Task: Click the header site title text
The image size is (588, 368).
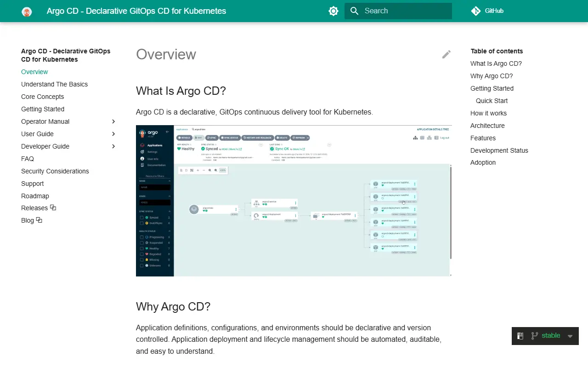Action: click(x=136, y=11)
